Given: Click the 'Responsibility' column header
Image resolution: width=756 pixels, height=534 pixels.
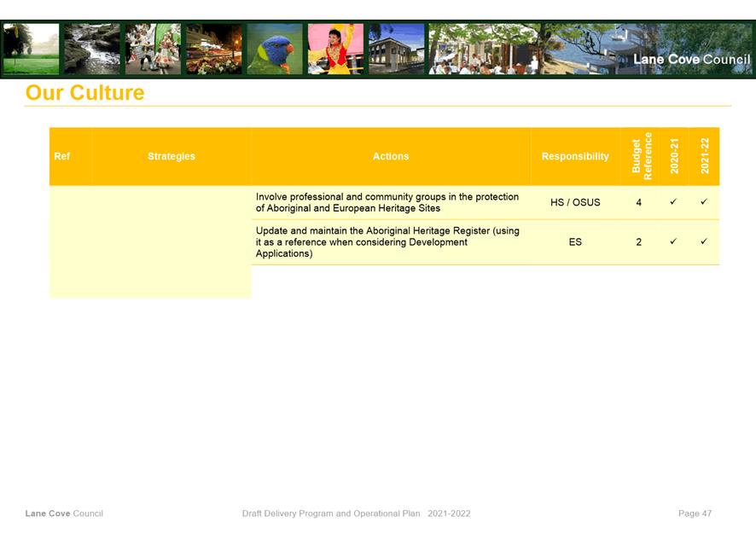Looking at the screenshot, I should (575, 156).
